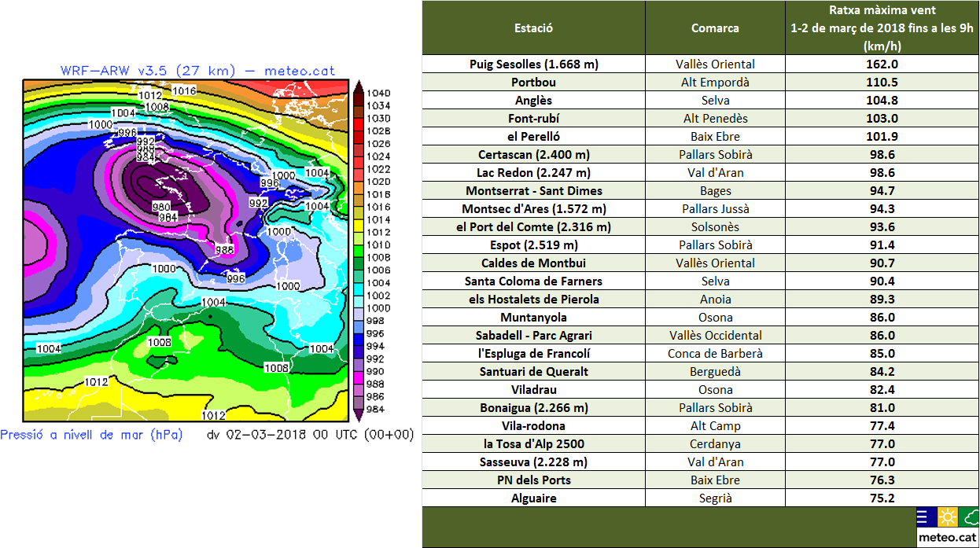Click the yellow sun icon in meteo.cat logo
This screenshot has height=548, width=980.
(948, 518)
